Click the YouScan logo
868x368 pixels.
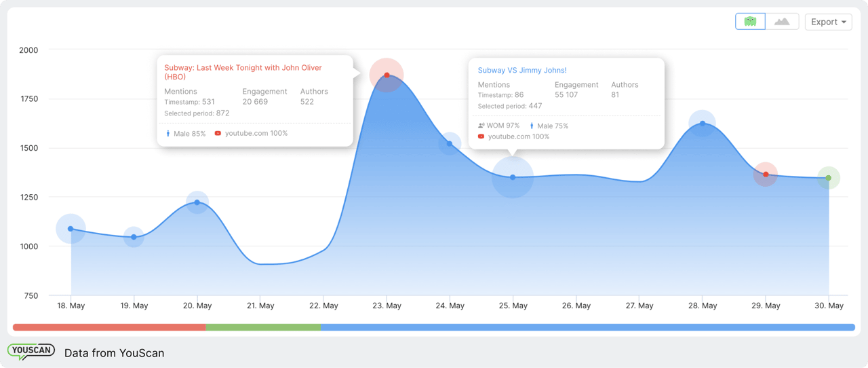(x=31, y=352)
